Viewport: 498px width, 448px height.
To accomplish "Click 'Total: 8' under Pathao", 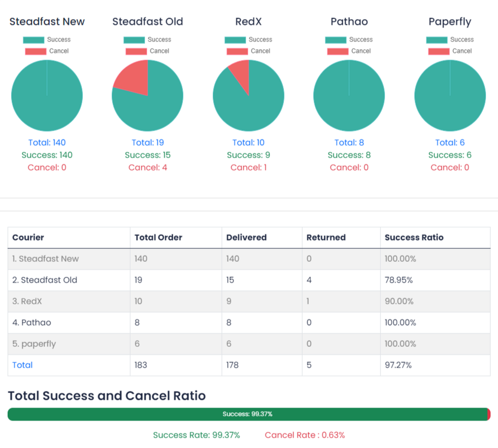I will 349,143.
